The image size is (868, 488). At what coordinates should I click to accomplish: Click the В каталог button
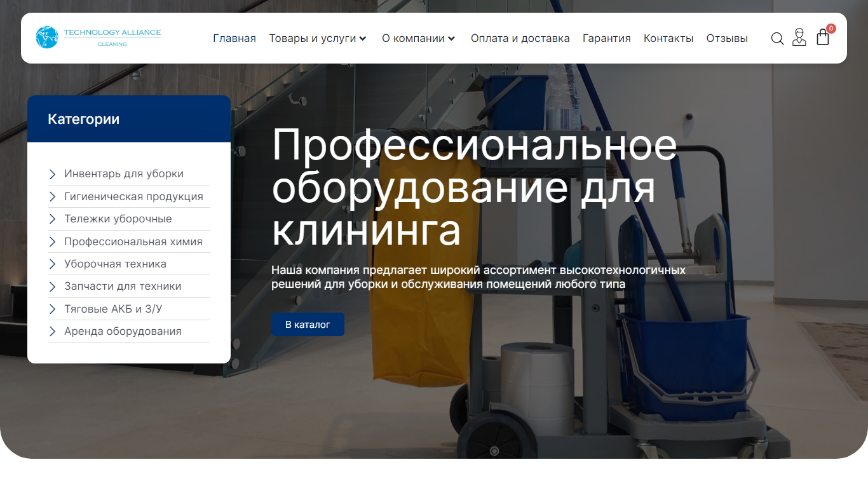[308, 325]
